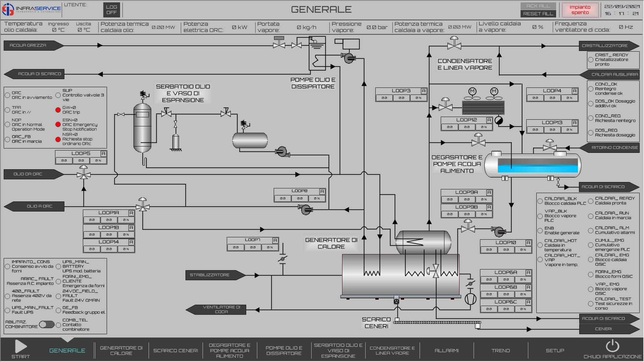644x362 pixels.
Task: Open the LOOP5 mode A box
Action: coord(103,154)
